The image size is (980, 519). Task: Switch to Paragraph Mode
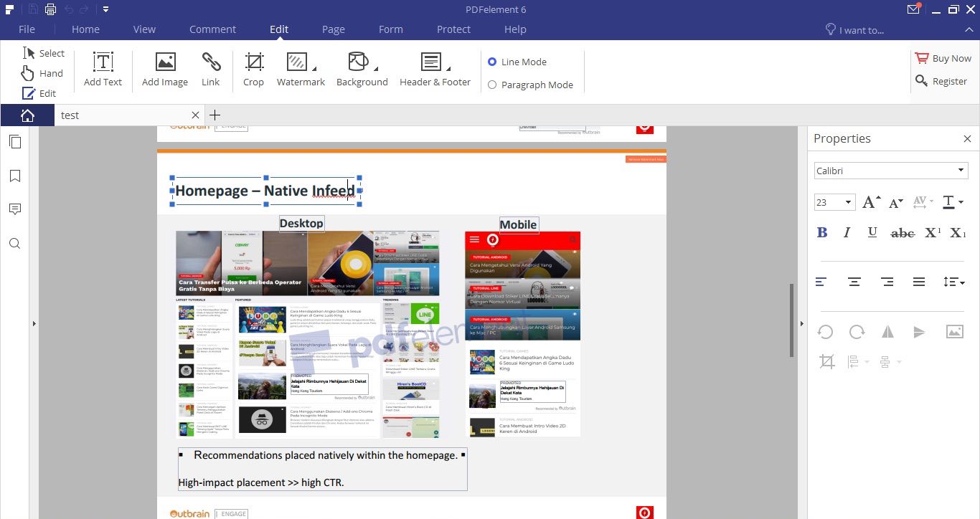pos(492,85)
